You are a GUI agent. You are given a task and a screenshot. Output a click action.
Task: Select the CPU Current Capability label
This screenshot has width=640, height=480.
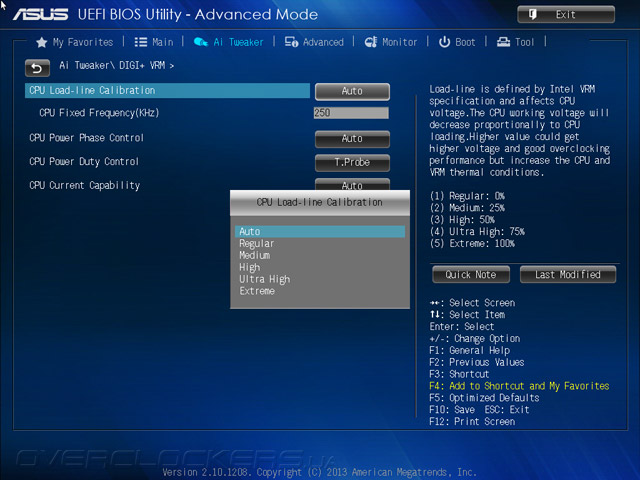click(x=84, y=186)
